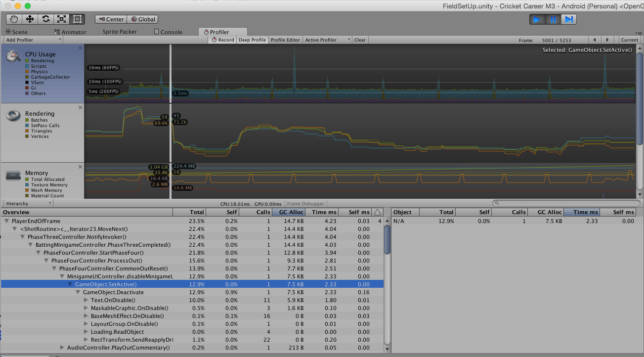Switch to the Console tab
The image size is (644, 357).
tap(171, 31)
